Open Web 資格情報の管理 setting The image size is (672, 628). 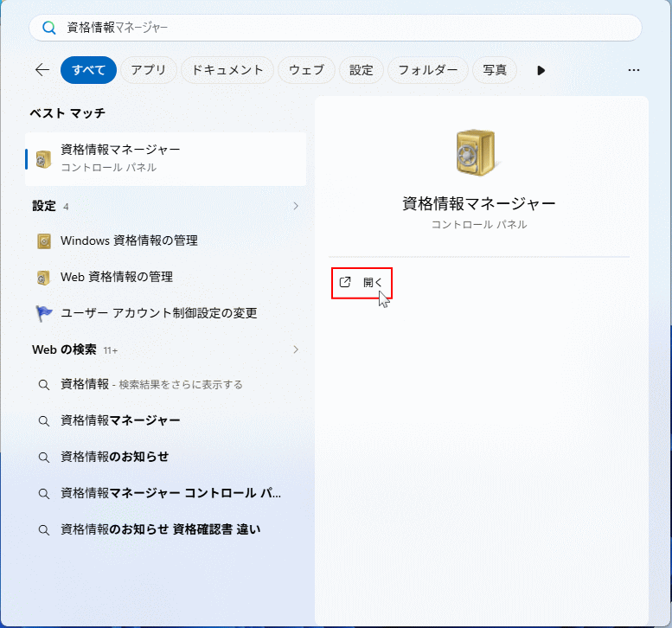[x=165, y=278]
